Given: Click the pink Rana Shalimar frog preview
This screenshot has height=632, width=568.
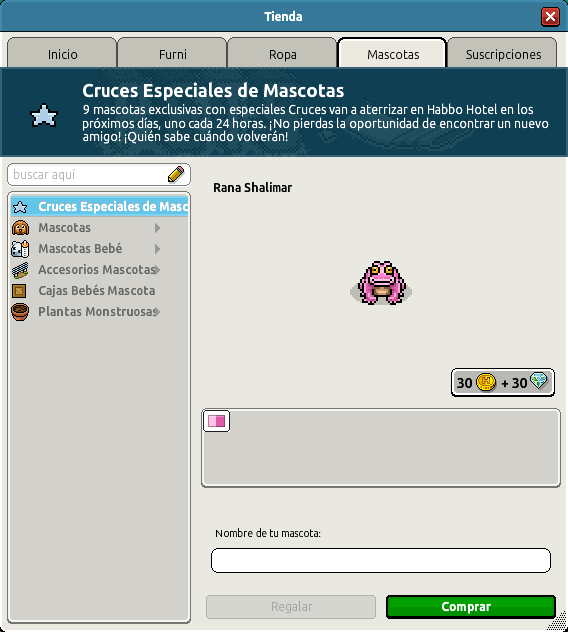Looking at the screenshot, I should click(381, 283).
